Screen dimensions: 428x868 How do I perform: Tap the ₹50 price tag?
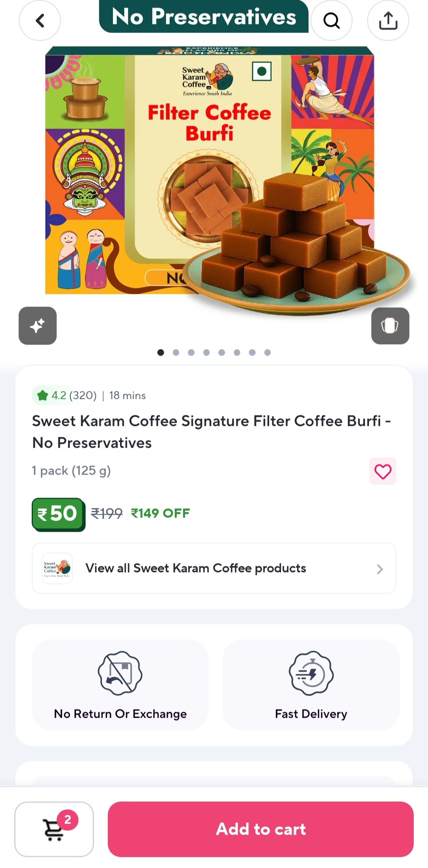point(58,514)
